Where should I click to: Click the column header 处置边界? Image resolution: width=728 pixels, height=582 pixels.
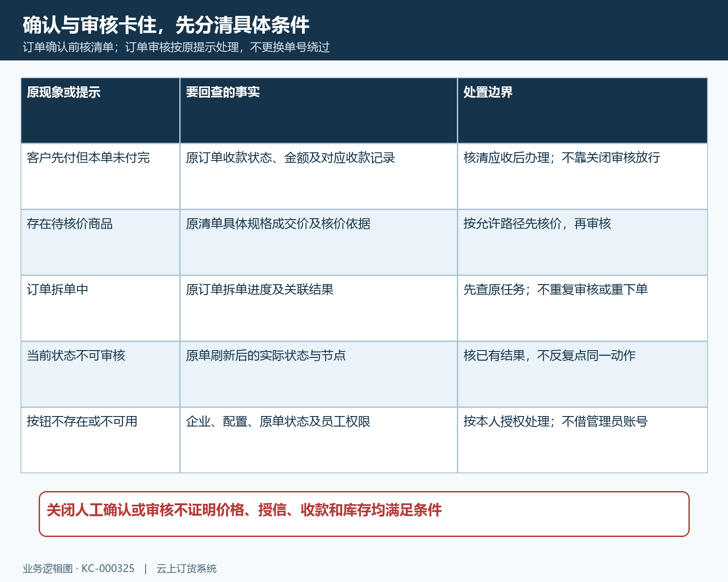[582, 110]
